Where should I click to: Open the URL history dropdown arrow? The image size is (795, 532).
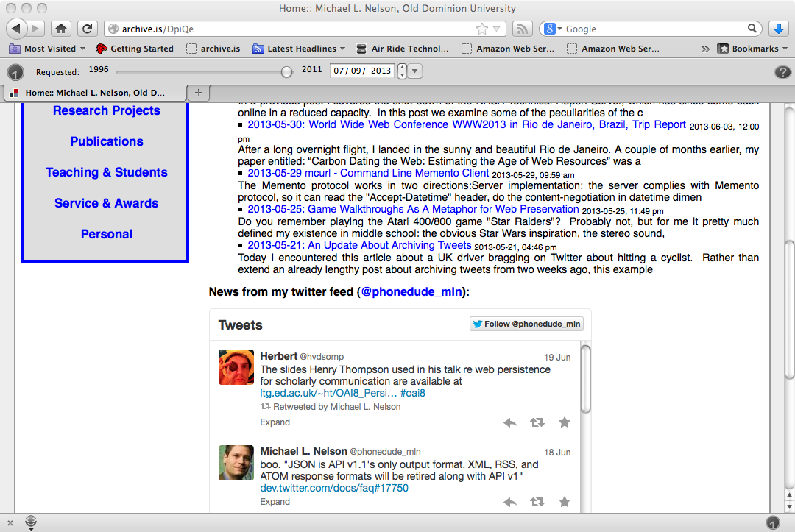click(x=496, y=29)
